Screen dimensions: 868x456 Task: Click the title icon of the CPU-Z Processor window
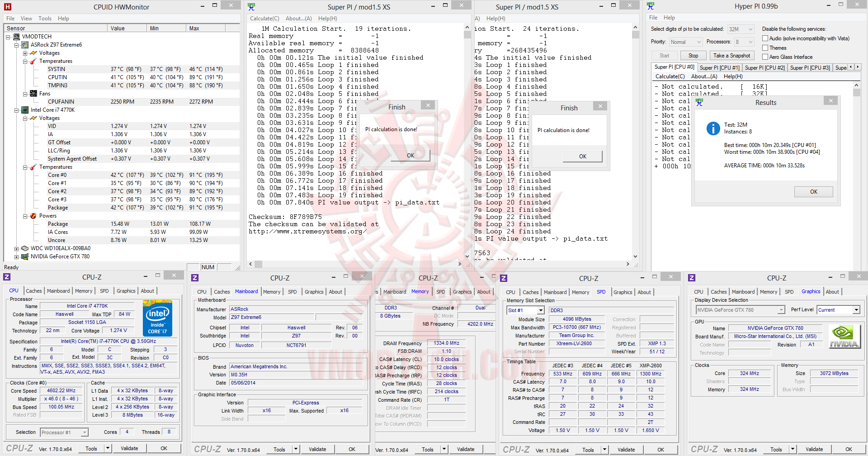click(x=7, y=277)
